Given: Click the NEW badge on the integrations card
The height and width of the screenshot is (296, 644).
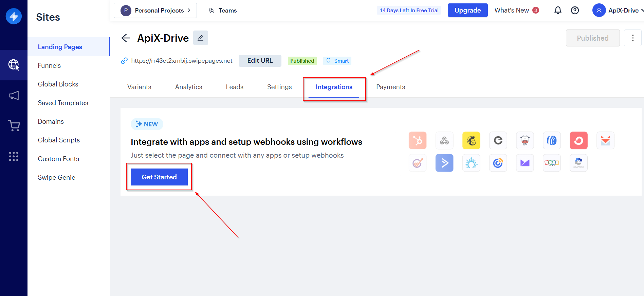Looking at the screenshot, I should (147, 124).
